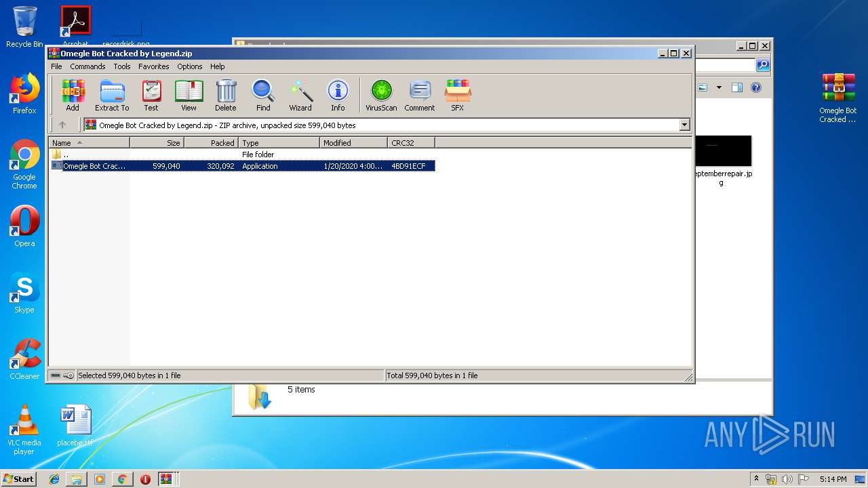868x488 pixels.
Task: Open Firefox desktop shortcut
Action: click(x=24, y=94)
